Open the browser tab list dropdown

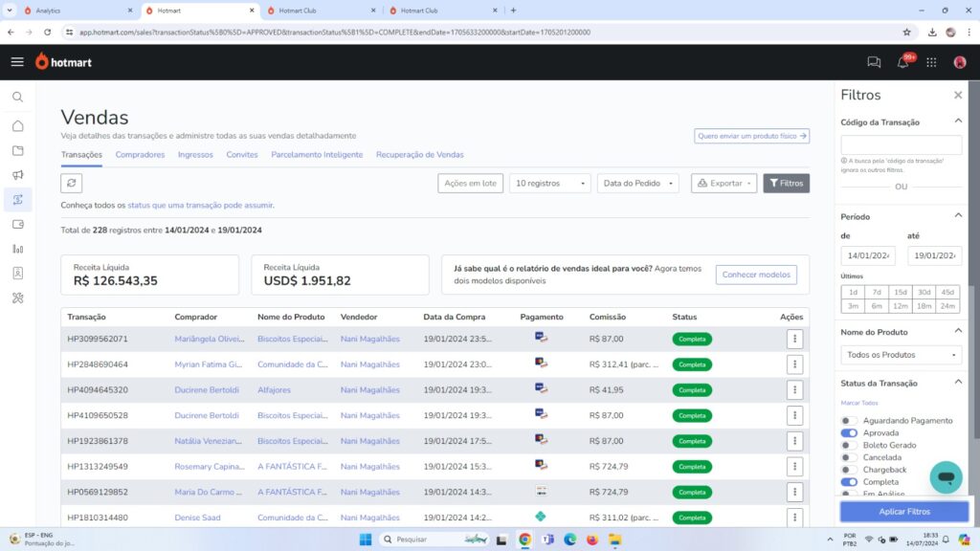(x=10, y=10)
